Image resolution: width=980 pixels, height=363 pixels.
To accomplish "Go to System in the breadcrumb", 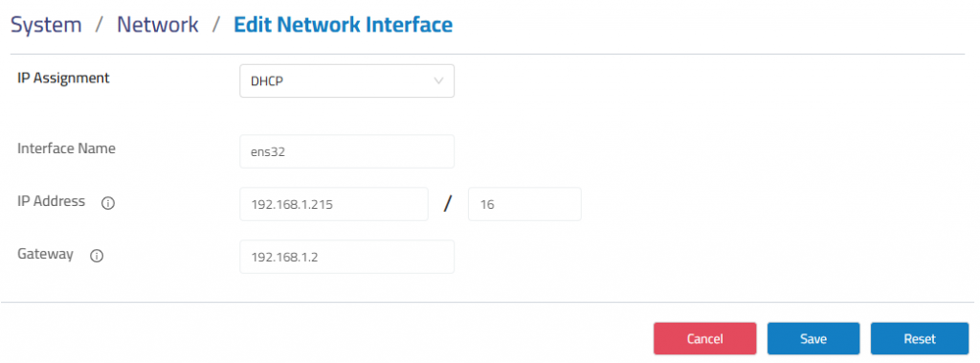I will tap(46, 25).
